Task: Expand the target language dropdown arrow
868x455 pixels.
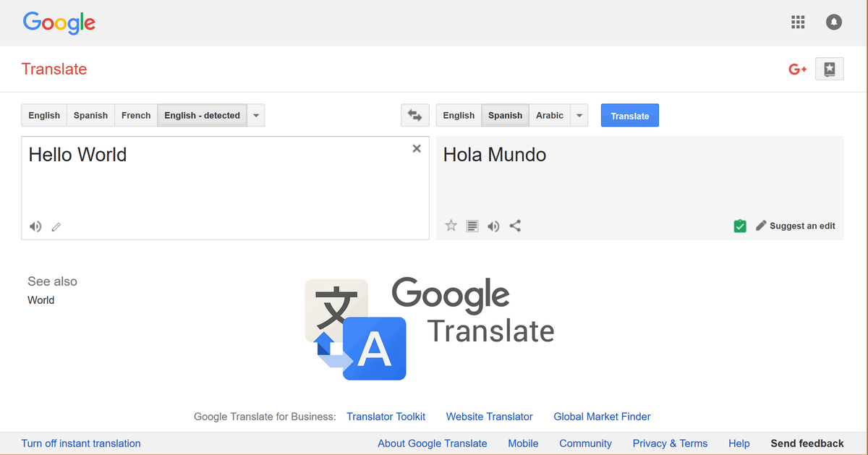Action: [x=579, y=115]
